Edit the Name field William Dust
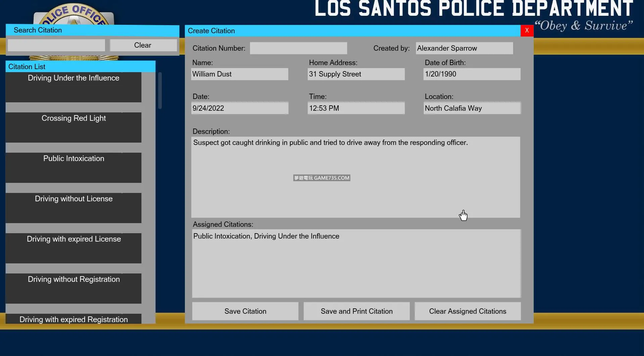Screen dimensions: 644x356 pyautogui.click(x=240, y=74)
